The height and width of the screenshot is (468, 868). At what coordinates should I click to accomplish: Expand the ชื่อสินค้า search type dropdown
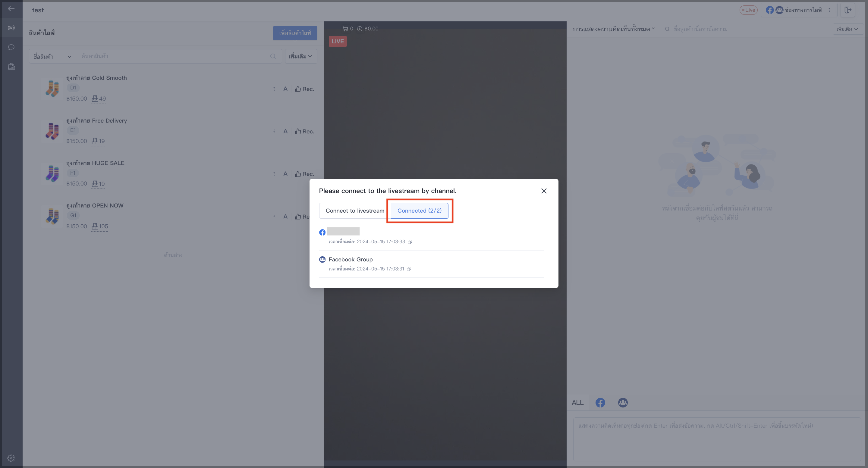click(x=52, y=57)
